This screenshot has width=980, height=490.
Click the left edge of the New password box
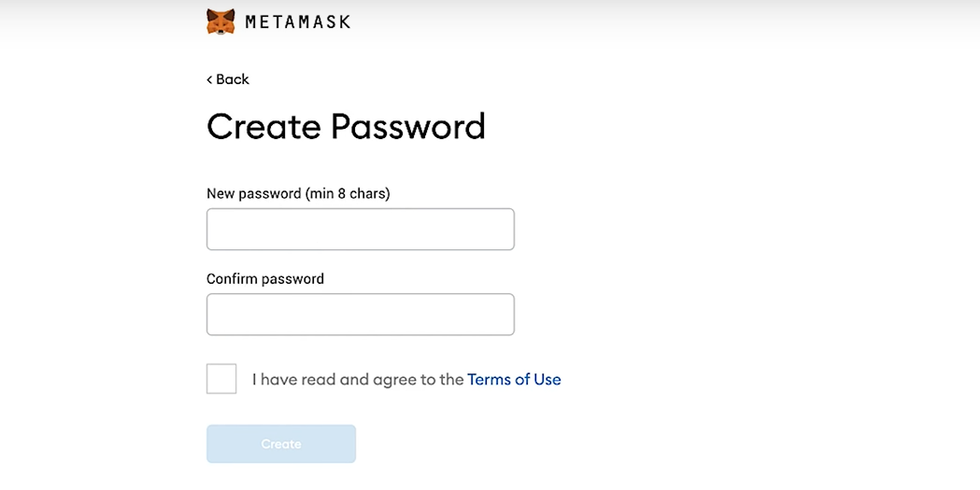[215, 230]
